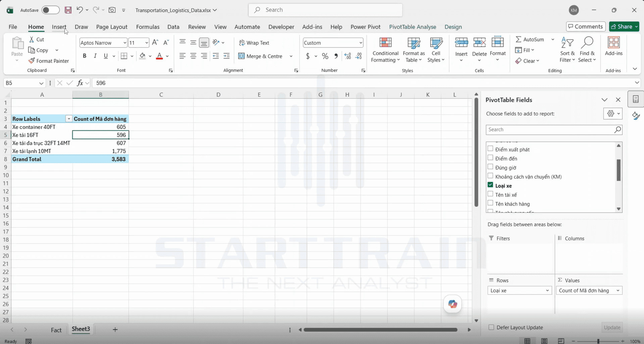Switch to the Fact sheet tab

coord(56,330)
